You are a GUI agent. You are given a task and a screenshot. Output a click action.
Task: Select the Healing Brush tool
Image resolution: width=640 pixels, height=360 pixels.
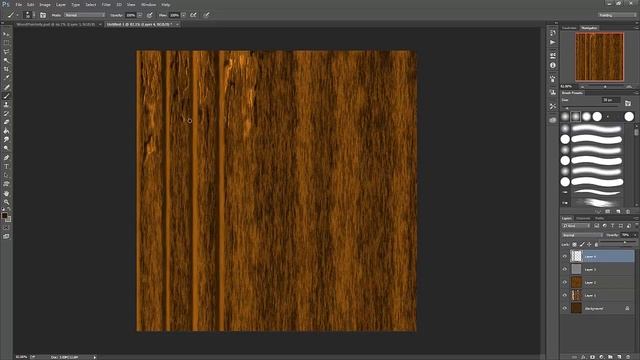pos(6,87)
